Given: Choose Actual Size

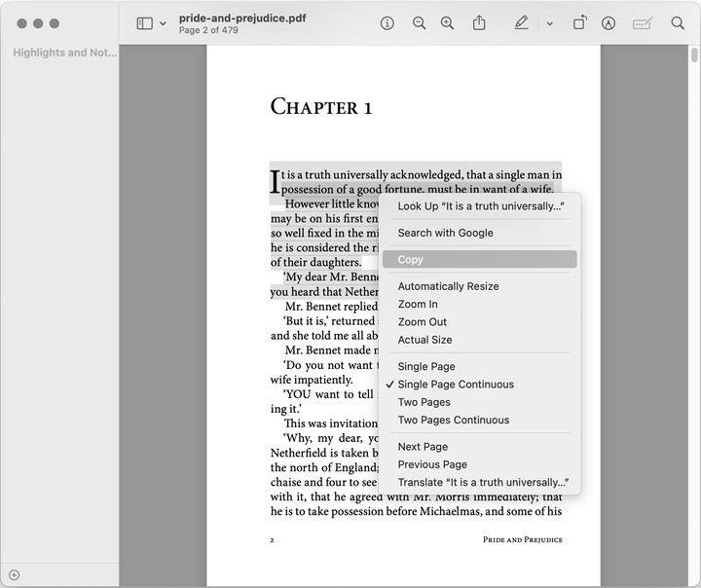Looking at the screenshot, I should (x=480, y=340).
